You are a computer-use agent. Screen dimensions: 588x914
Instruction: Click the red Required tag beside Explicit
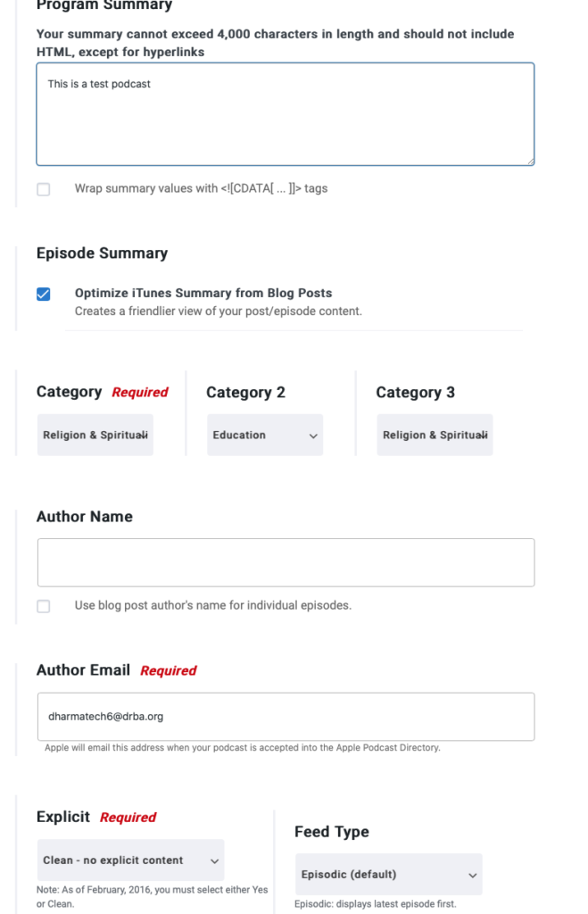coord(128,818)
